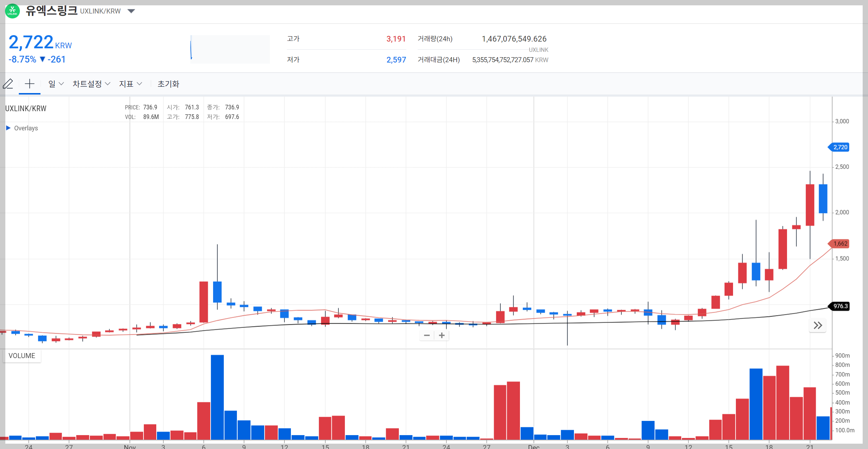Click the Nov date axis label
The height and width of the screenshot is (449, 868).
coord(130,447)
